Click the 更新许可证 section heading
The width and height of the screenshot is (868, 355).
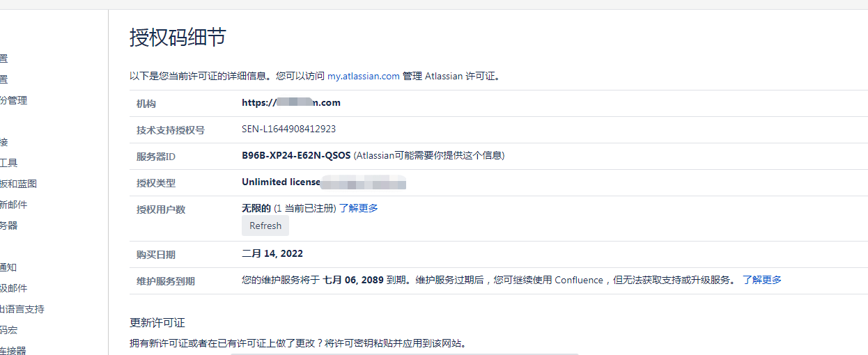pyautogui.click(x=157, y=322)
